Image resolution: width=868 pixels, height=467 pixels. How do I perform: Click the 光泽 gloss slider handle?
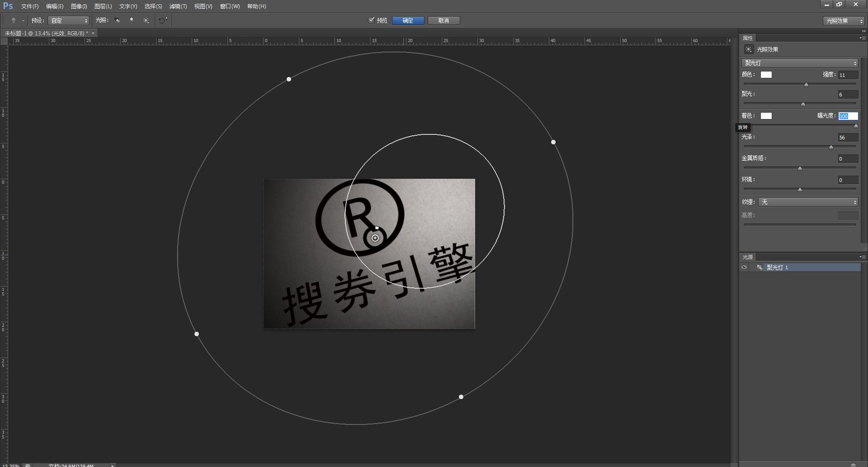(831, 147)
